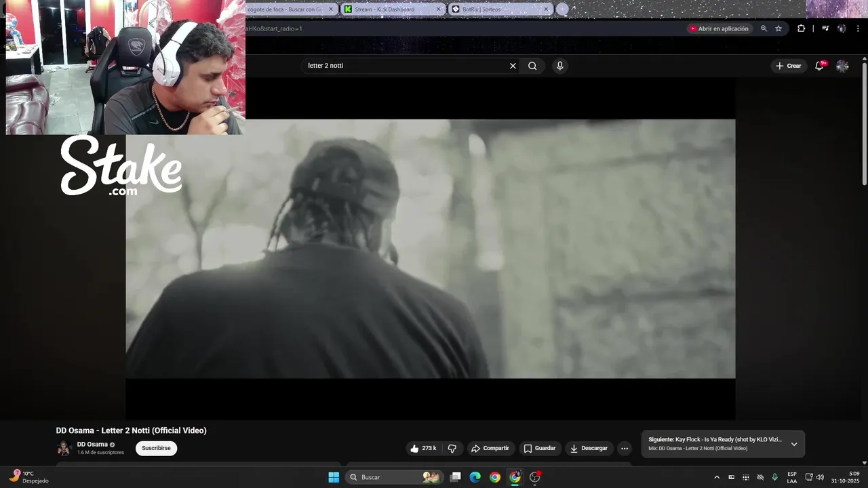The height and width of the screenshot is (488, 868).
Task: Open the Windows Start menu
Action: (334, 477)
